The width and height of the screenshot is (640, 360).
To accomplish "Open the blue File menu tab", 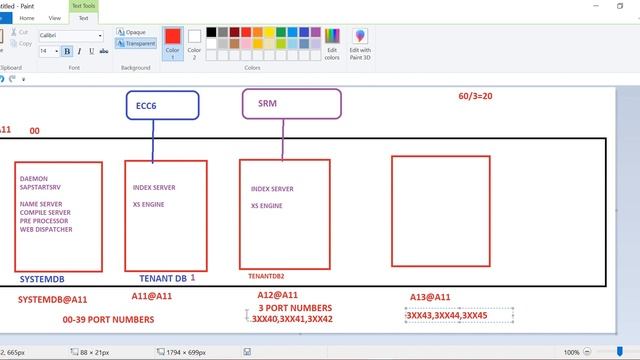I will tap(5, 18).
